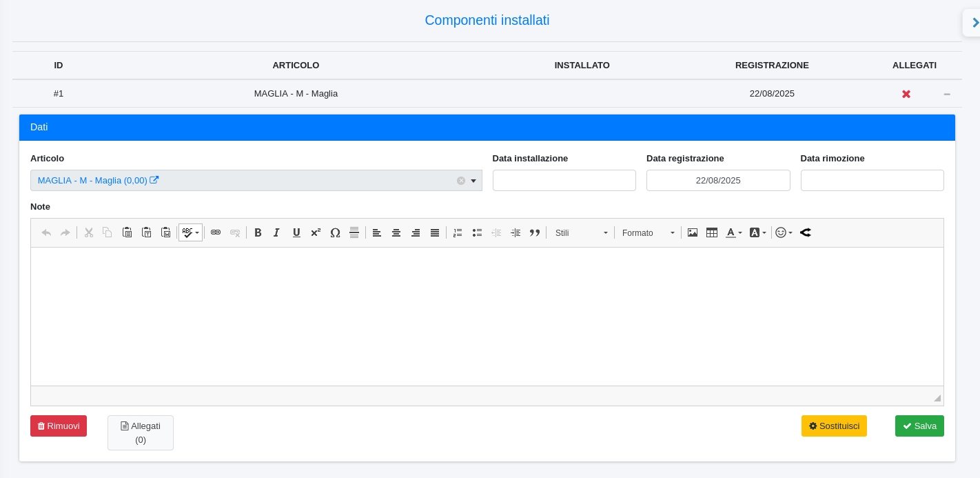
Task: Open the Formato dropdown
Action: [x=648, y=233]
